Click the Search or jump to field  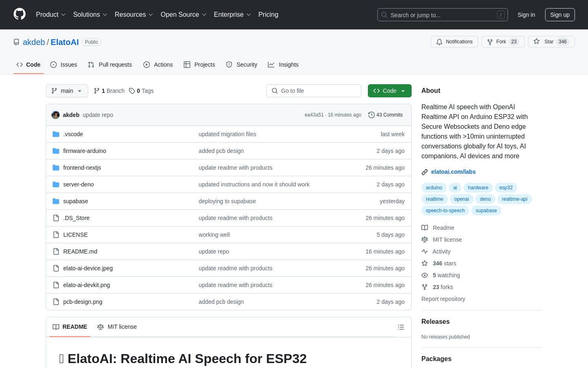click(443, 15)
